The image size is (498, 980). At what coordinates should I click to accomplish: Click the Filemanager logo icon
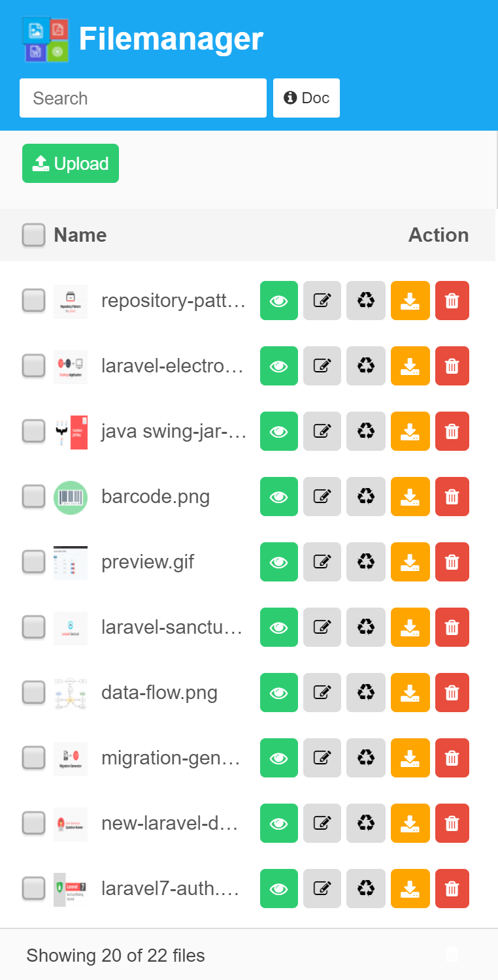[45, 40]
